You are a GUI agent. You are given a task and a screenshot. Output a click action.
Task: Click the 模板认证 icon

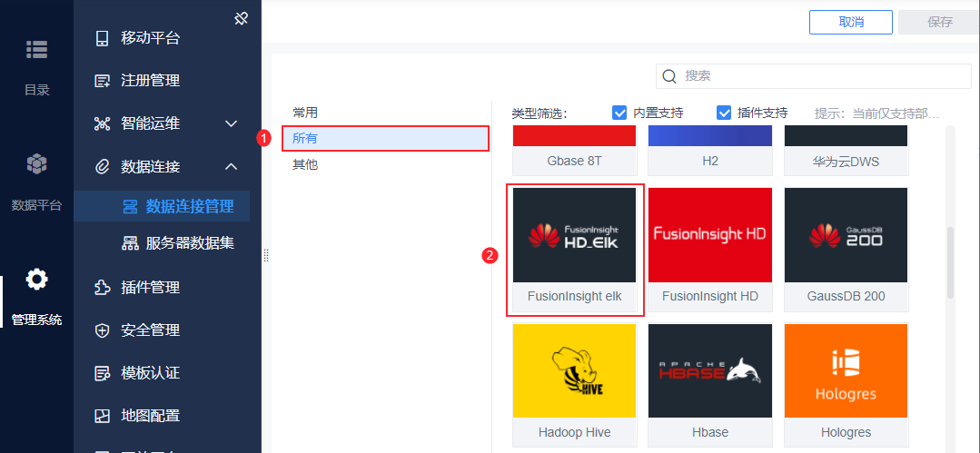tap(102, 374)
